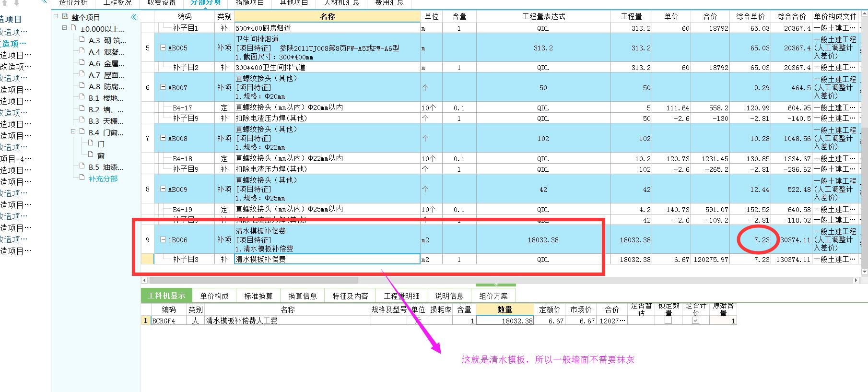Screen dimensions: 868x392
Task: Click page icon beside 门 node
Action: (x=91, y=143)
